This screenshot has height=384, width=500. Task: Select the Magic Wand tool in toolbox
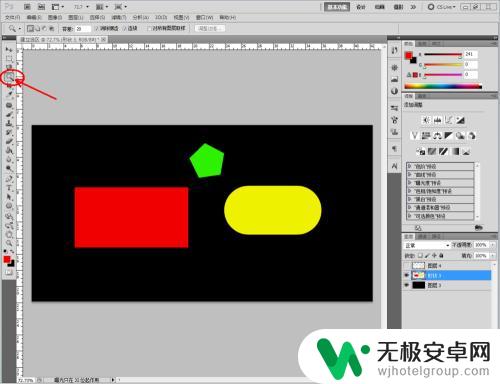pos(9,77)
